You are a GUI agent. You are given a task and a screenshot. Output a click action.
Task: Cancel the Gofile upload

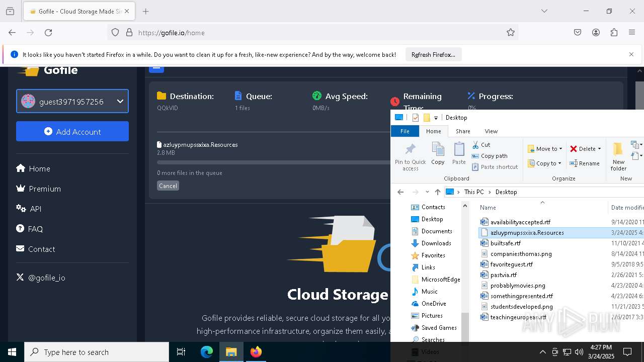pos(168,186)
